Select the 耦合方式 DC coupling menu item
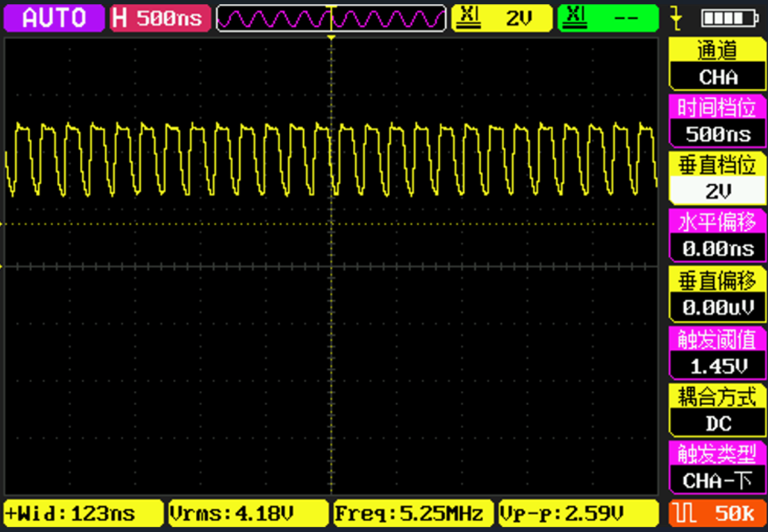 point(717,410)
